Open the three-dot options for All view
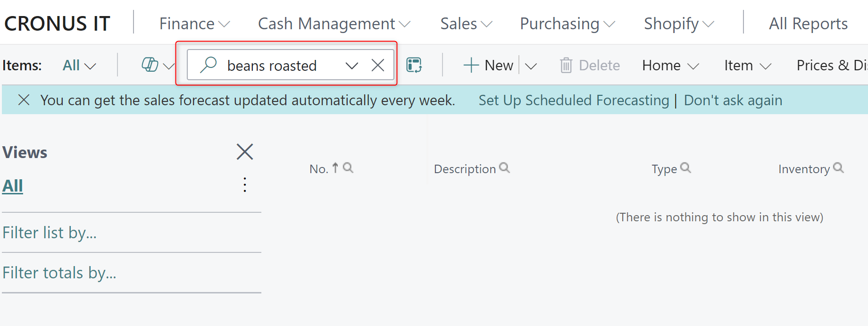The image size is (868, 326). pos(244,185)
